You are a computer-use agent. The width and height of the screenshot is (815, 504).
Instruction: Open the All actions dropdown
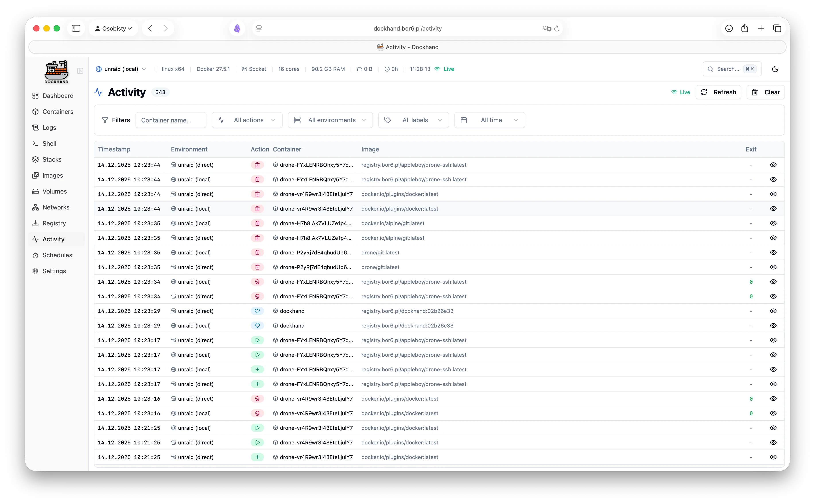coord(247,120)
